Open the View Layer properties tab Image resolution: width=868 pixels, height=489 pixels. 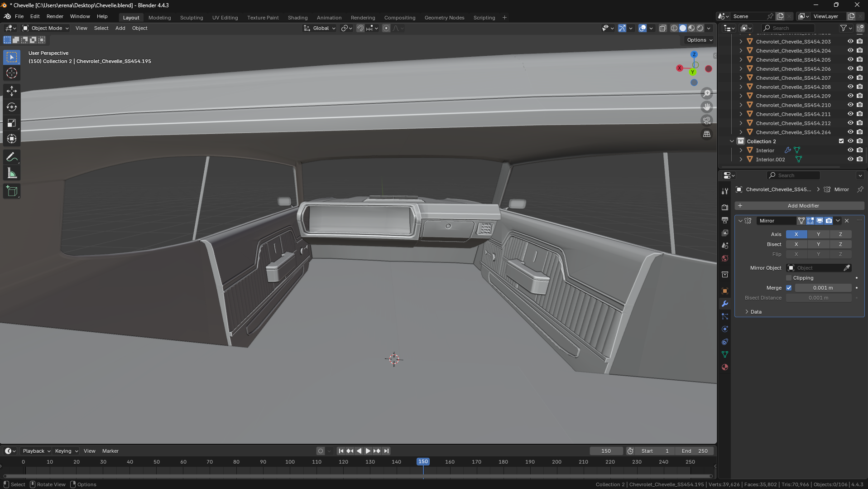pyautogui.click(x=725, y=232)
